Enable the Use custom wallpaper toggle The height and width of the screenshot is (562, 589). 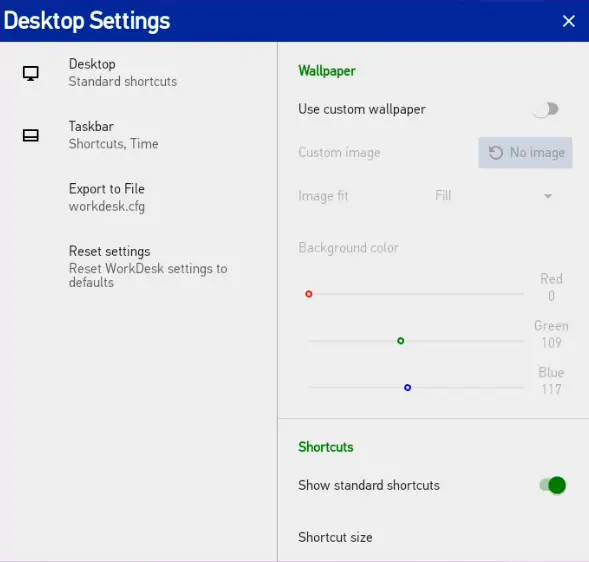pyautogui.click(x=547, y=109)
